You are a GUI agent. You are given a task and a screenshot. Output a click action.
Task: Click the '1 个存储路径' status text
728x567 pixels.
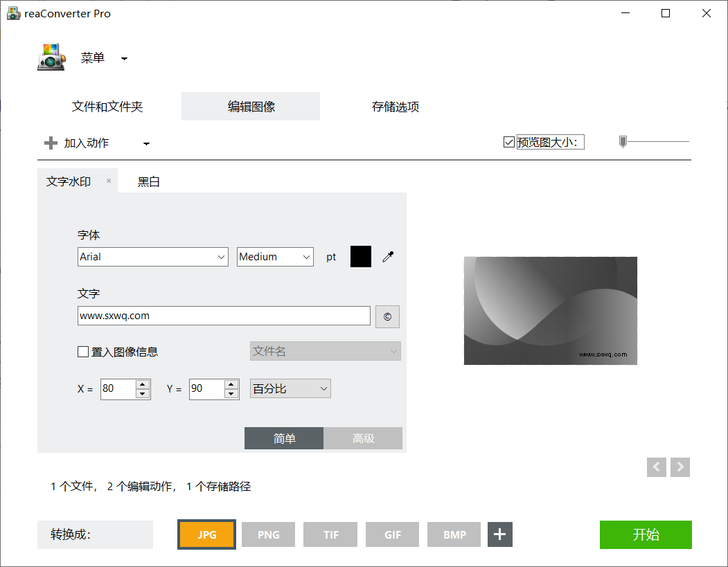click(x=219, y=486)
